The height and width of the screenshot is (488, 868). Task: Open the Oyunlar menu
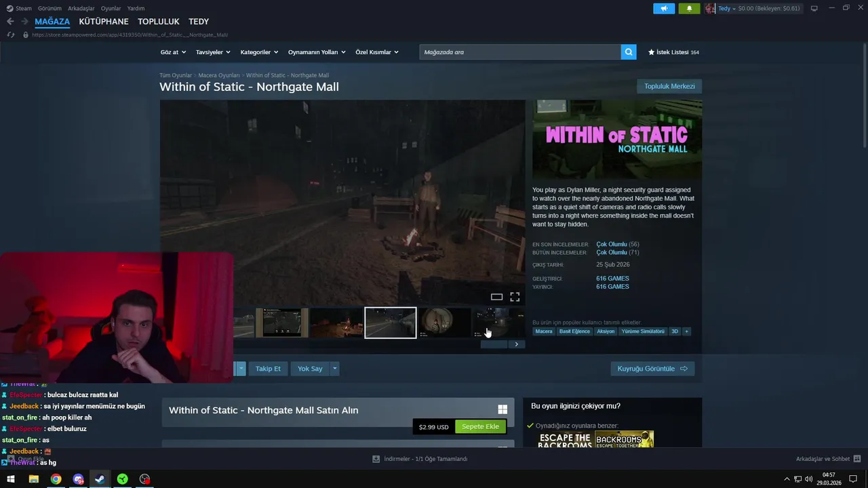tap(111, 8)
